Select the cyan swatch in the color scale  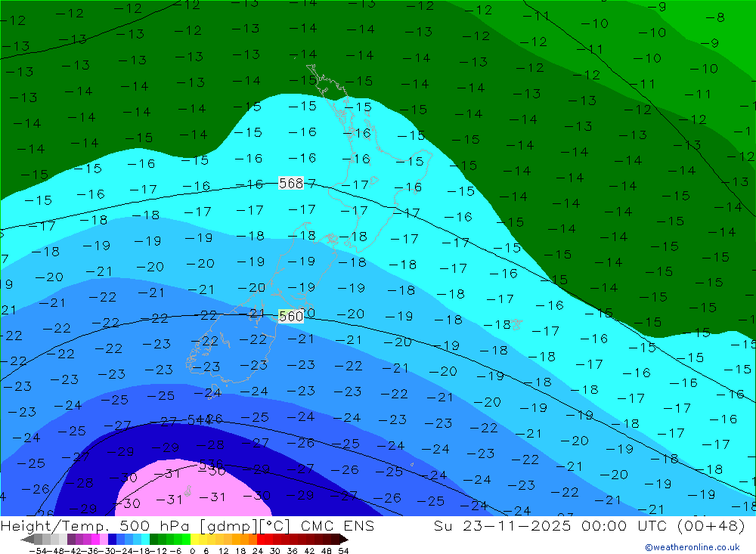145,540
